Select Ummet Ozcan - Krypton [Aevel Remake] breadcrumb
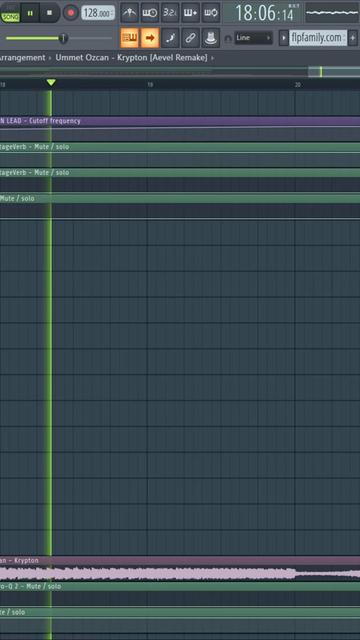 pos(131,58)
